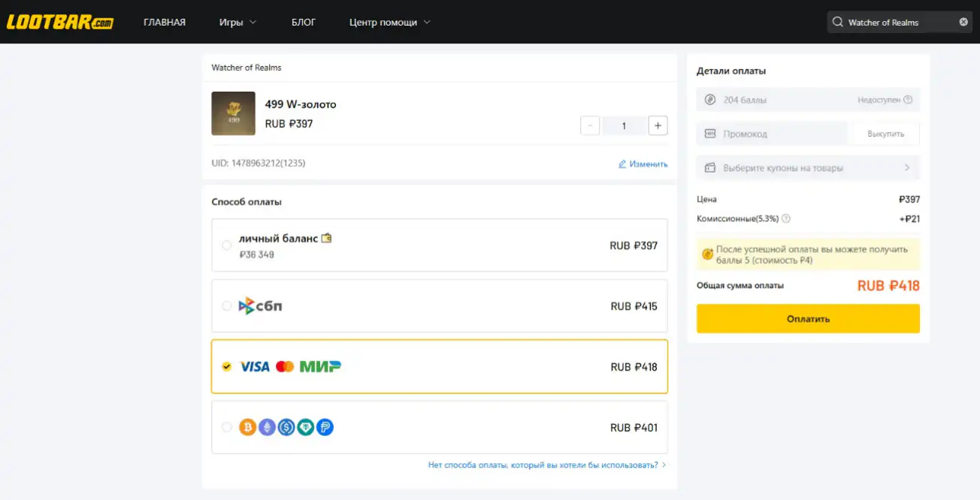This screenshot has height=500, width=980.
Task: Click the commission value +₽21
Action: point(909,219)
